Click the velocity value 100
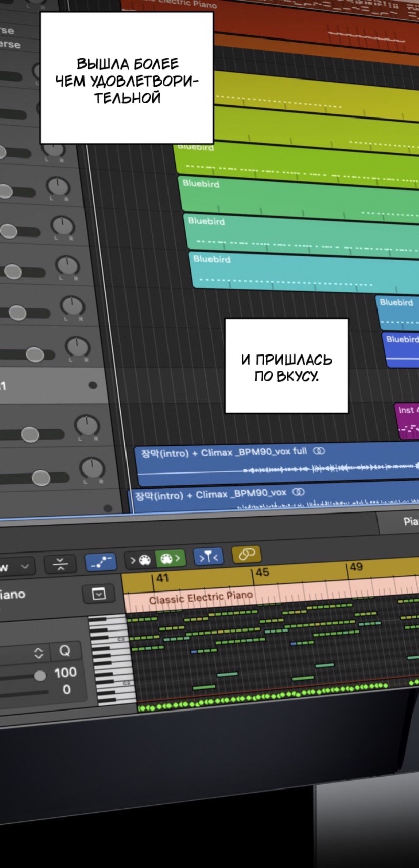 coord(65,673)
